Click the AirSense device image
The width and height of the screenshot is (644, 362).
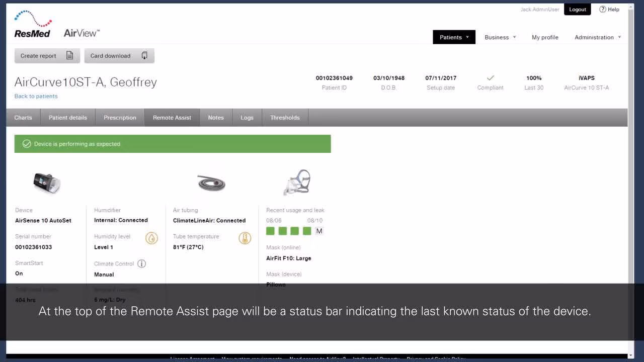coord(47,183)
